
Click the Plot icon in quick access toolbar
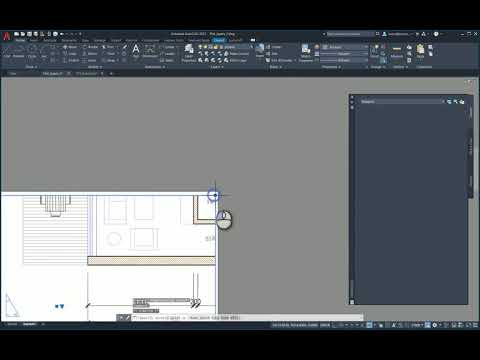click(55, 34)
